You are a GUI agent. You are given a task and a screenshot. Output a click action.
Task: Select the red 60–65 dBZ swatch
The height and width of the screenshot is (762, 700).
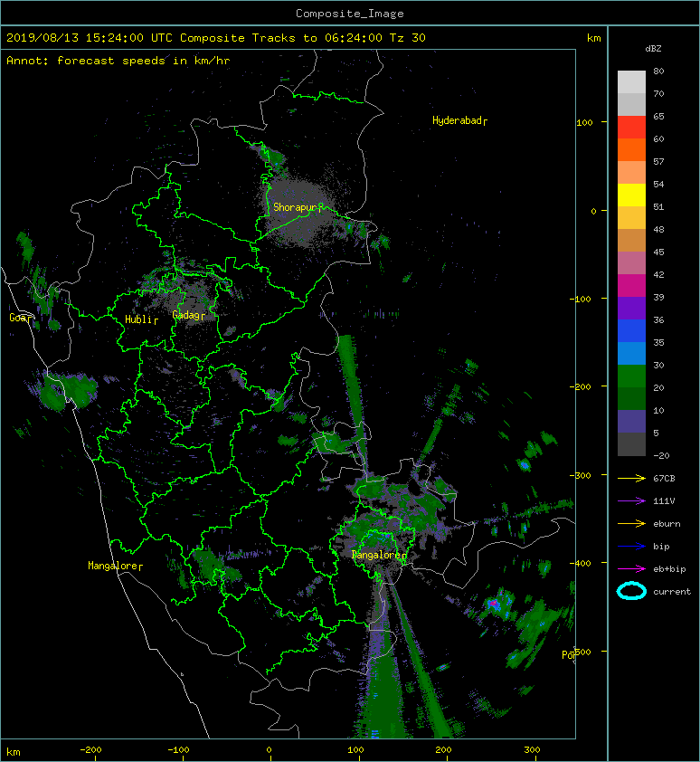coord(631,127)
